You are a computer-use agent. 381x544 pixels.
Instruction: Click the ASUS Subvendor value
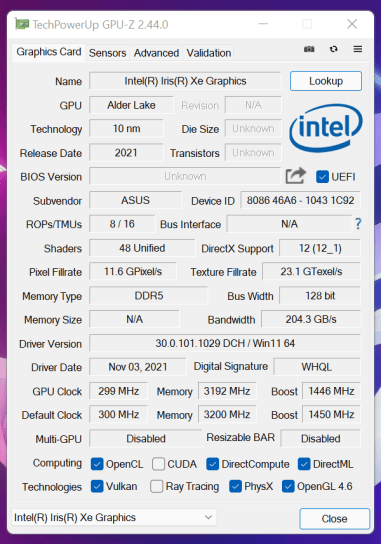pyautogui.click(x=135, y=200)
